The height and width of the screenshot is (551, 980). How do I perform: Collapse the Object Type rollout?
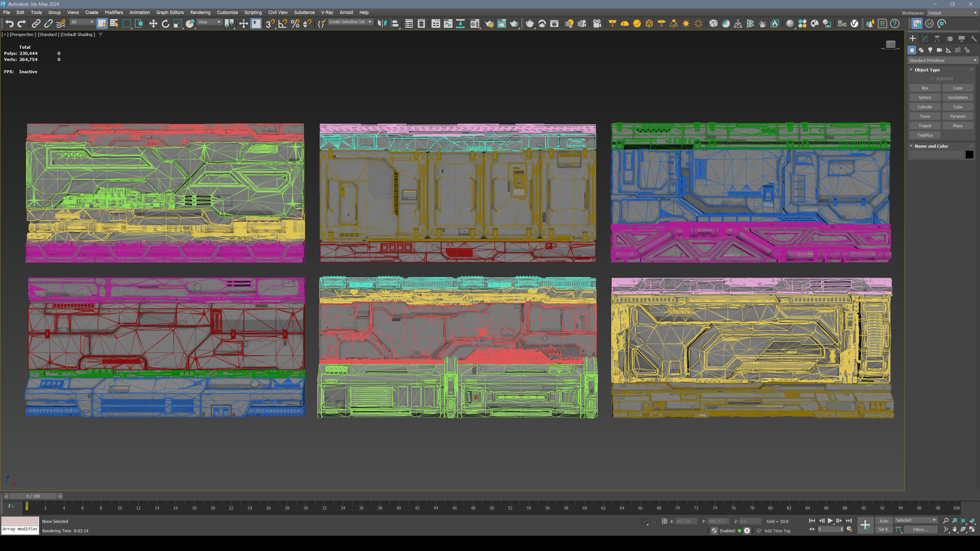[x=927, y=70]
